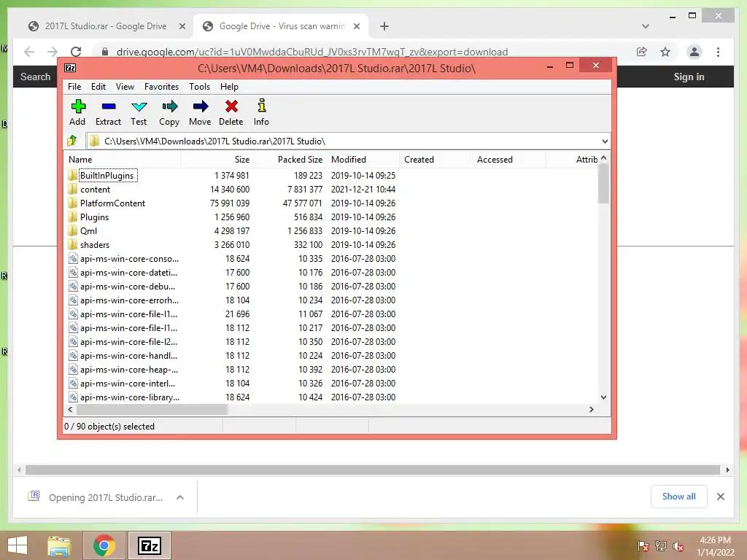The width and height of the screenshot is (747, 560).
Task: Click the 7z logo in title bar
Action: click(70, 68)
